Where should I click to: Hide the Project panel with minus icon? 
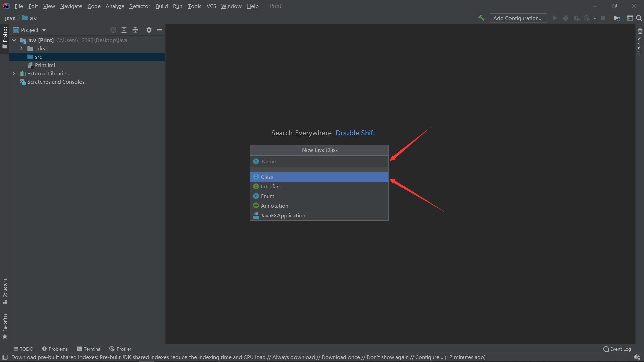(x=160, y=30)
